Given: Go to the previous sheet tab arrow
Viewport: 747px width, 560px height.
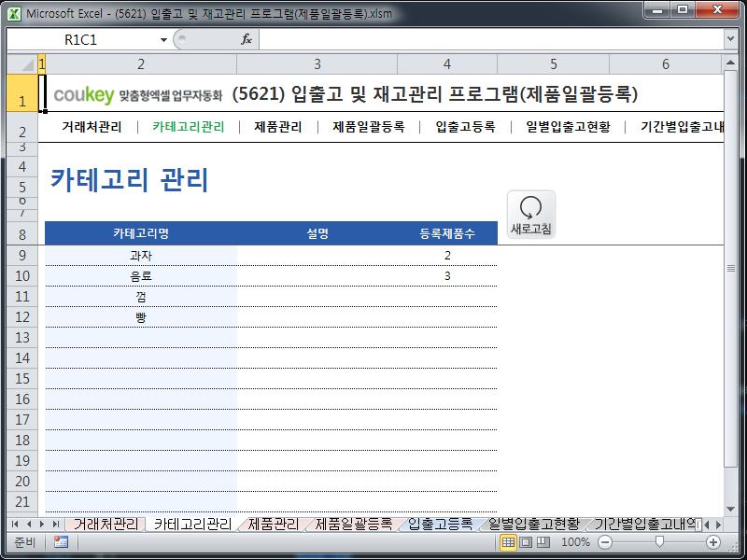Looking at the screenshot, I should [29, 525].
